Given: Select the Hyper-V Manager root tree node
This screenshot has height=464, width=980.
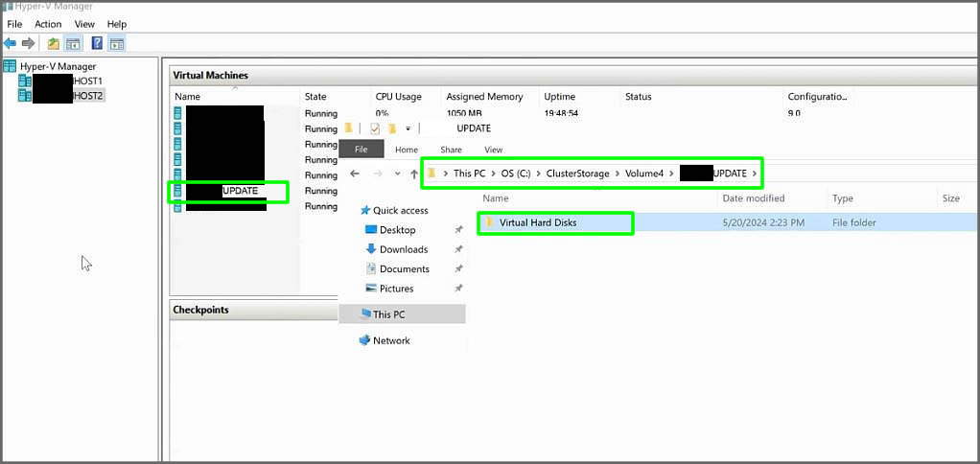Looking at the screenshot, I should tap(58, 66).
